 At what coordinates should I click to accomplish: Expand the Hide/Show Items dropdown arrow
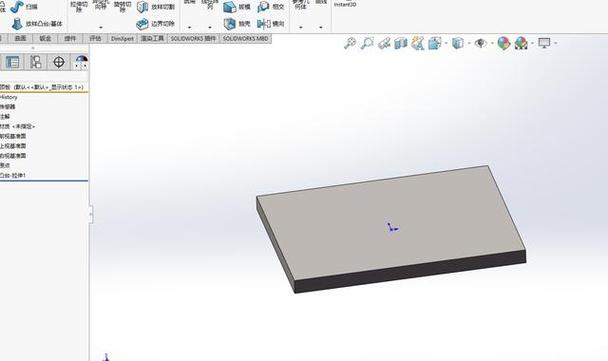click(492, 43)
